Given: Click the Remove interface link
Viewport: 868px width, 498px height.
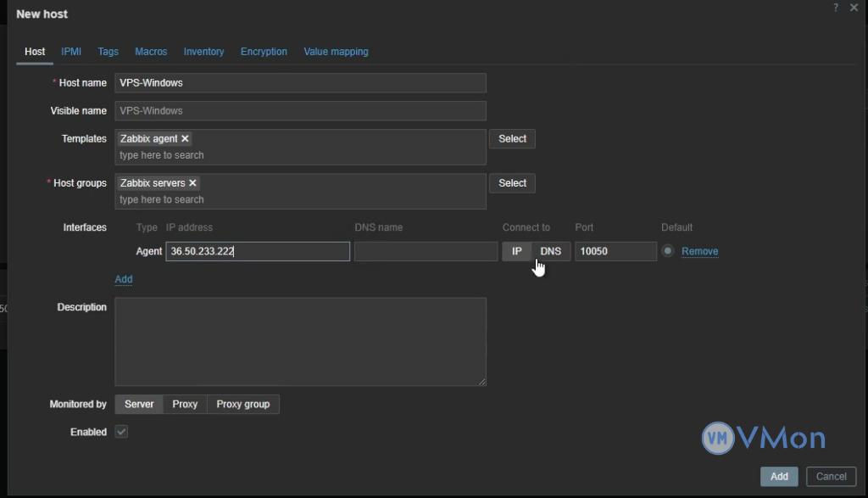Looking at the screenshot, I should [x=699, y=251].
